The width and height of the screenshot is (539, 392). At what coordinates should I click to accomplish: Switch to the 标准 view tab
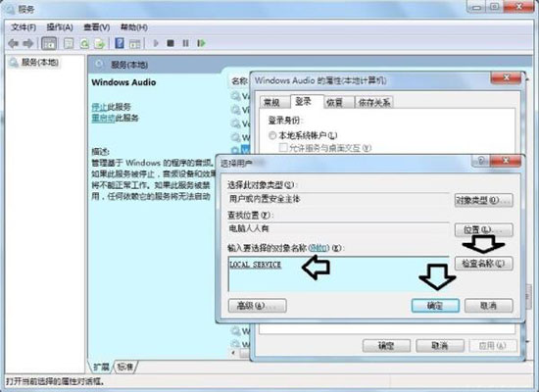(125, 367)
